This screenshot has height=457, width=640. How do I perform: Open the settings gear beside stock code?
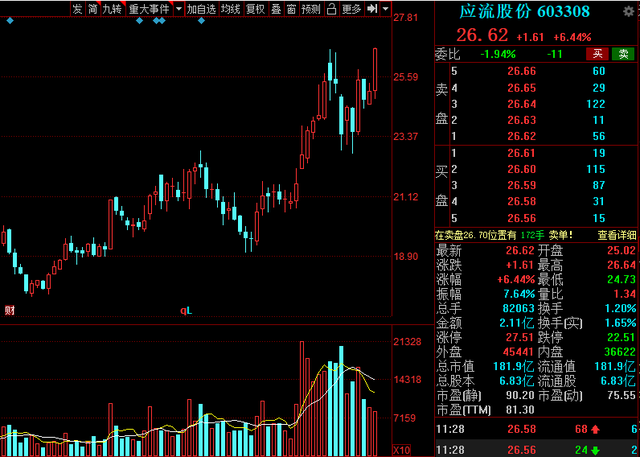tap(629, 11)
